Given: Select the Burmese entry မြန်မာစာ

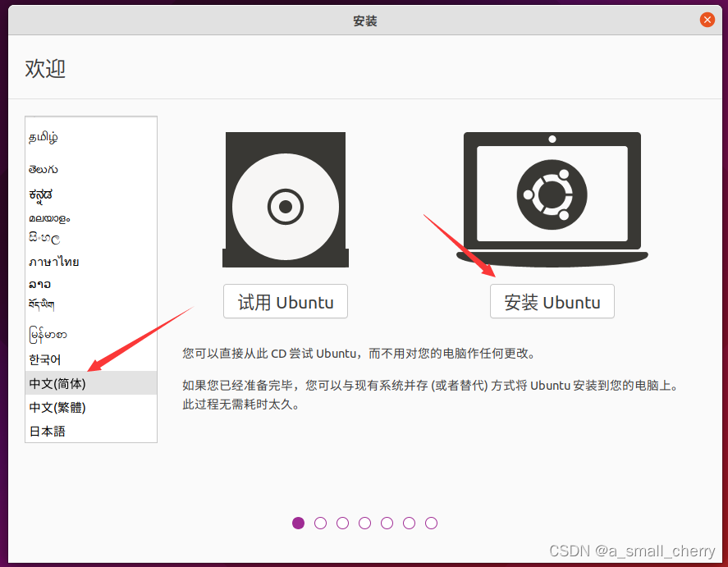Looking at the screenshot, I should (x=91, y=335).
